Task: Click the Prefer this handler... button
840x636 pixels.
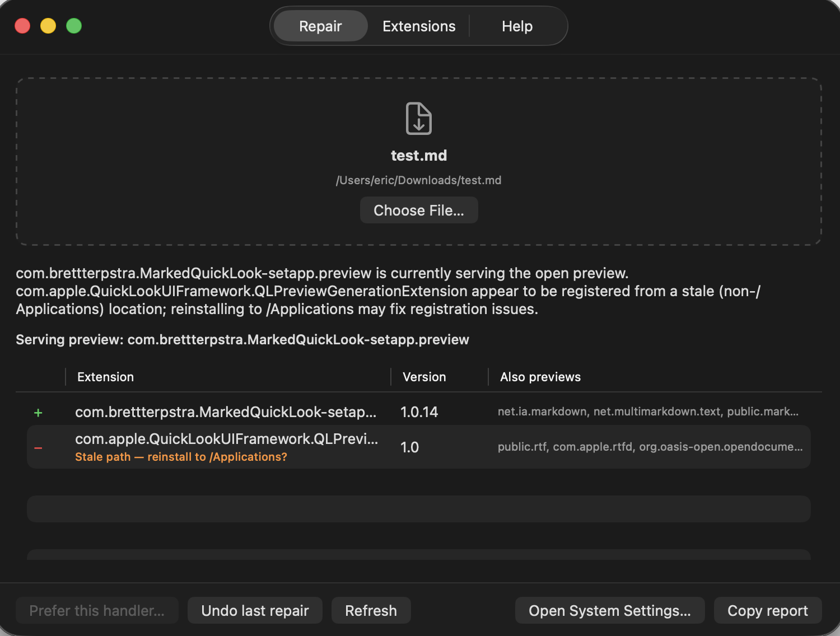Action: click(x=97, y=610)
